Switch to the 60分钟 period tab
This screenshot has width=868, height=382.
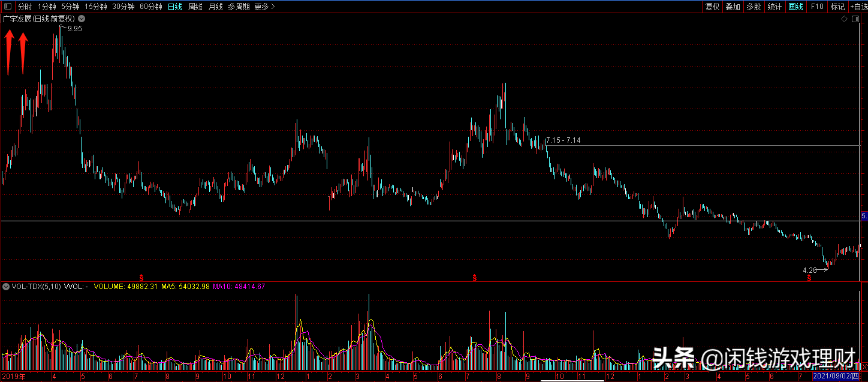pyautogui.click(x=150, y=7)
